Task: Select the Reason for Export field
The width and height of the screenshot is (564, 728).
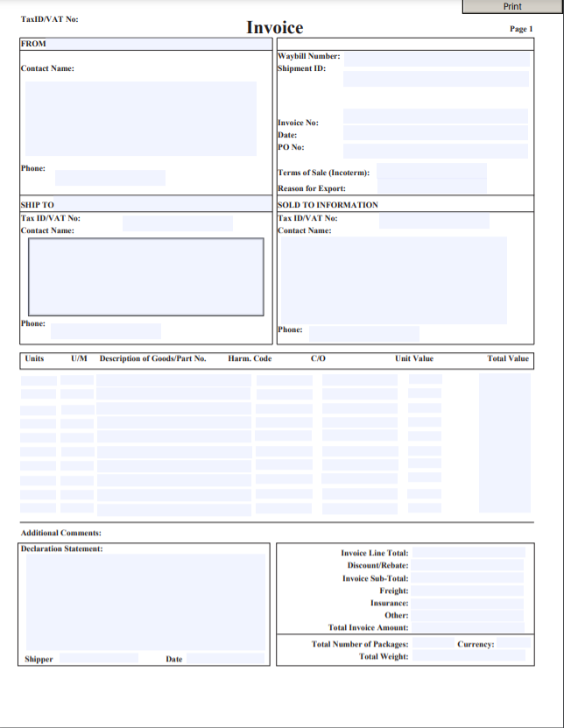Action: (432, 187)
